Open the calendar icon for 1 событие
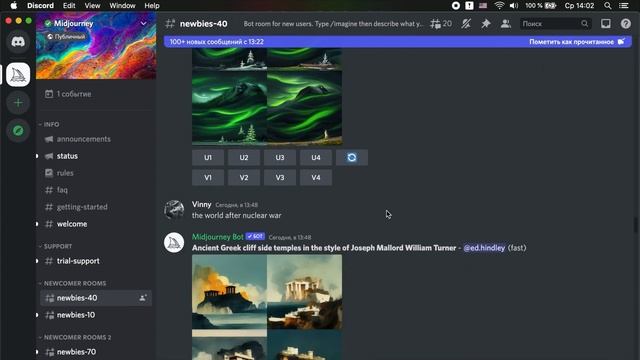This screenshot has width=640, height=360. [49, 94]
